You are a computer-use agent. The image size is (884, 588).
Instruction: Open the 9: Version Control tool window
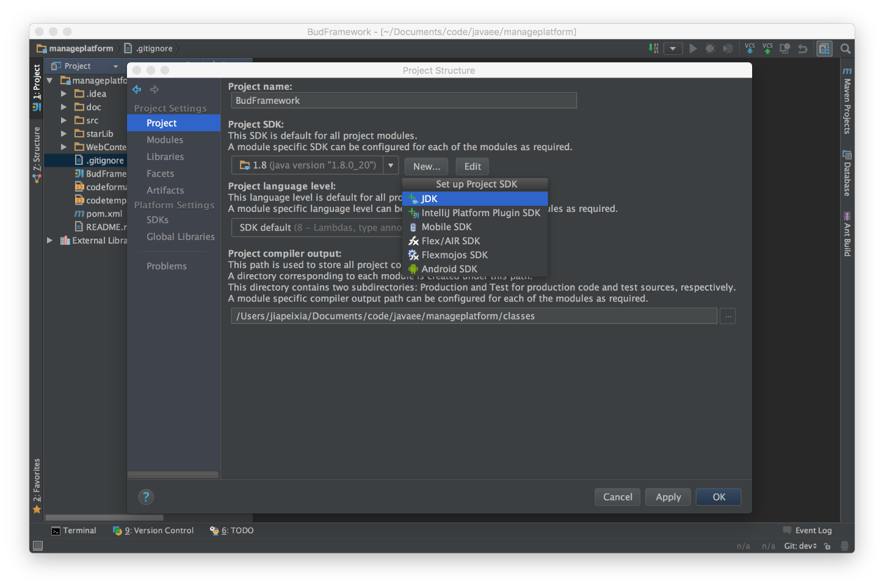coord(153,531)
